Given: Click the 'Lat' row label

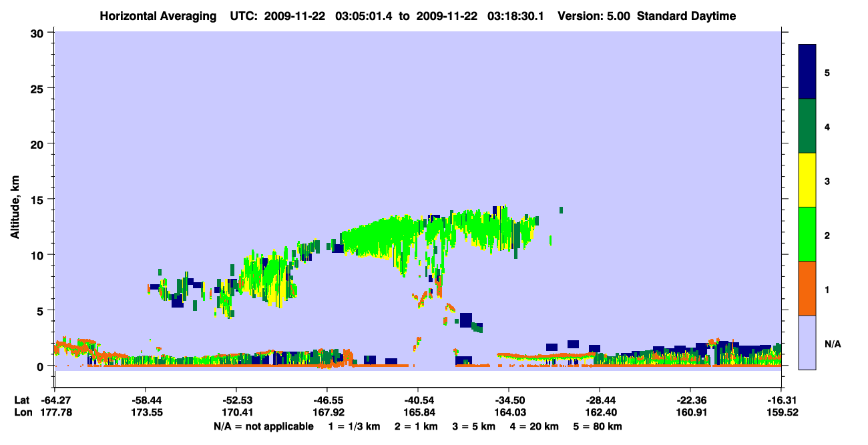Looking at the screenshot, I should point(21,400).
